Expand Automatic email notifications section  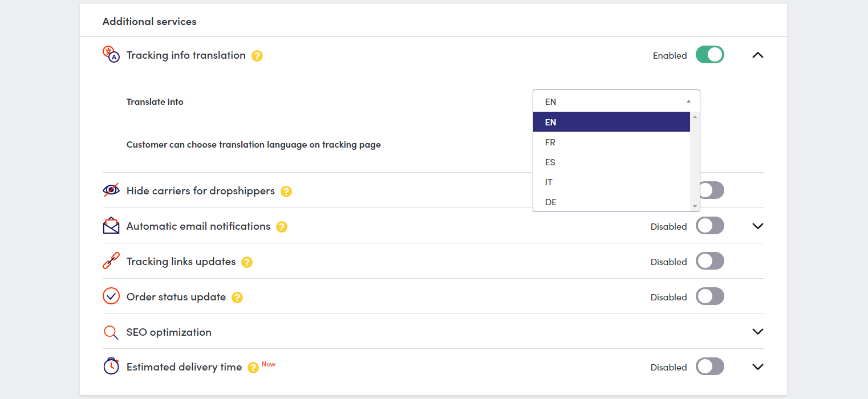[x=757, y=226]
